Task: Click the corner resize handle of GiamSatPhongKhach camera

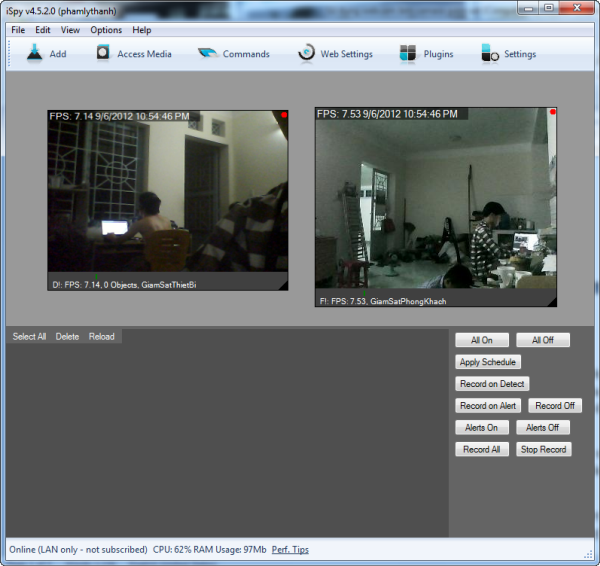Action: (552, 302)
